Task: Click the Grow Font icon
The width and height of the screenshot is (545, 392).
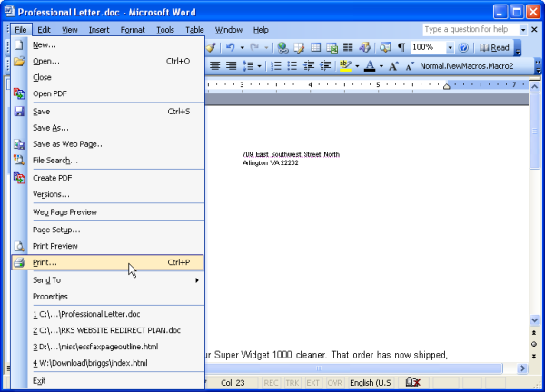Action: (393, 66)
